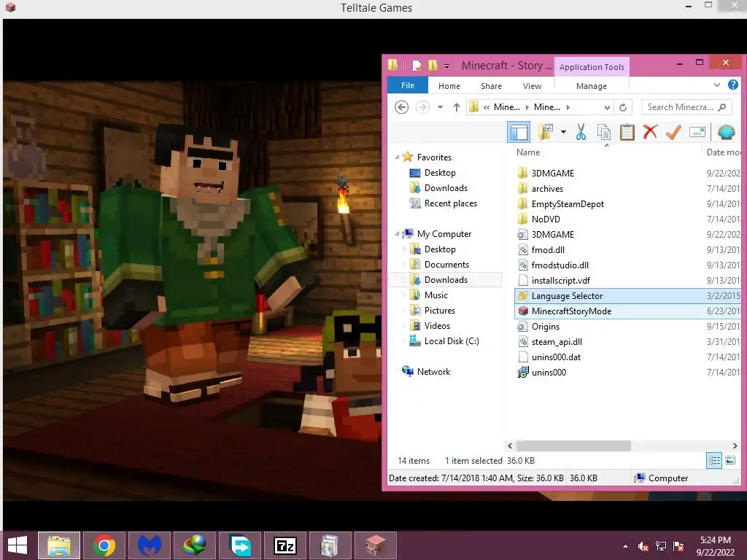Go back with the Back arrow
The image size is (747, 560).
tap(402, 107)
